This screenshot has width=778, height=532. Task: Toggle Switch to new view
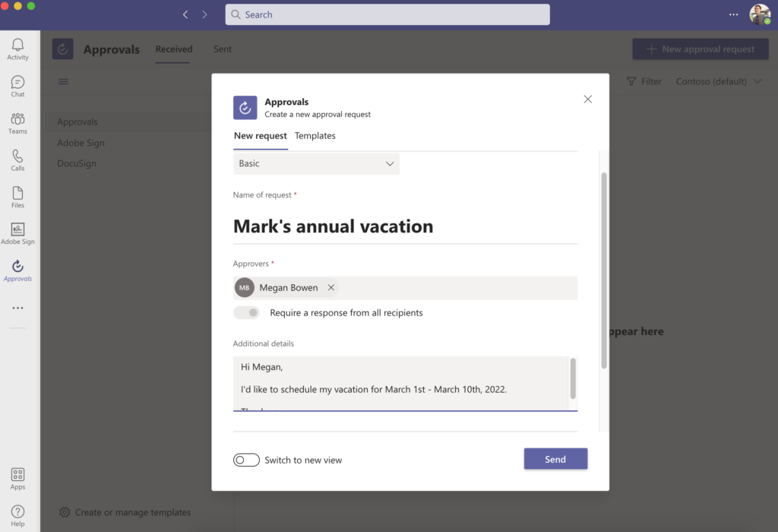click(x=247, y=460)
